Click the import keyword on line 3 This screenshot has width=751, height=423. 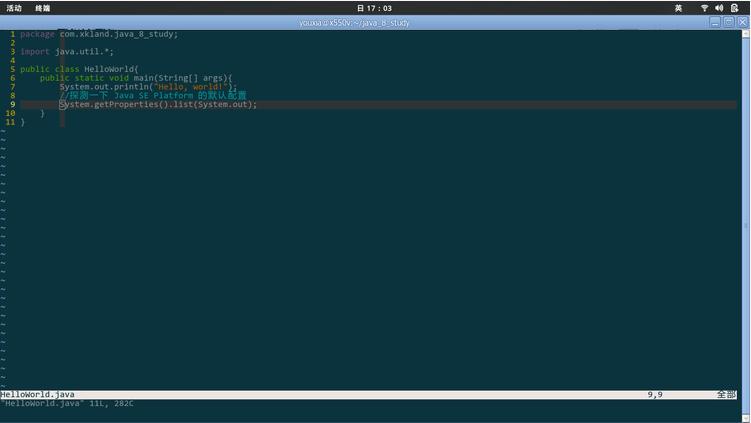point(34,52)
